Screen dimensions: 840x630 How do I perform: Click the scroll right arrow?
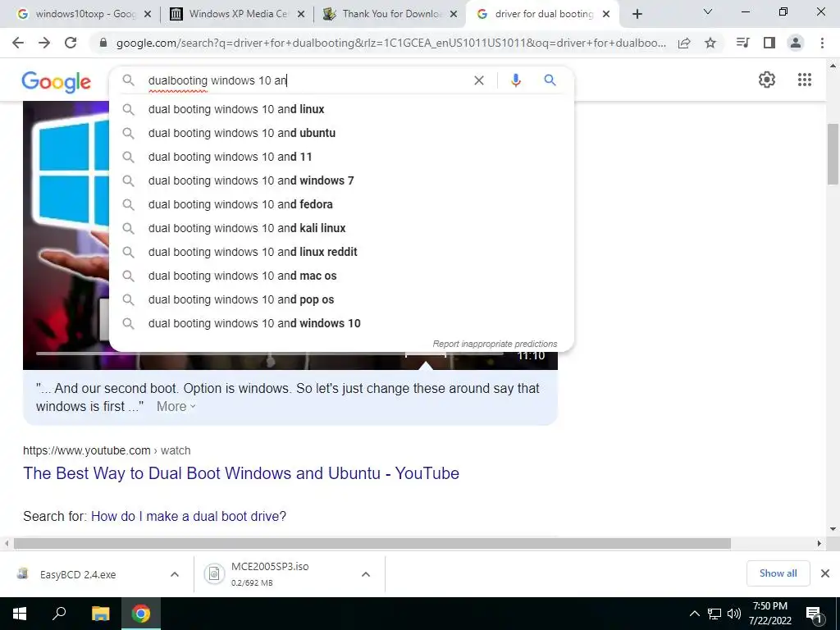pyautogui.click(x=819, y=543)
